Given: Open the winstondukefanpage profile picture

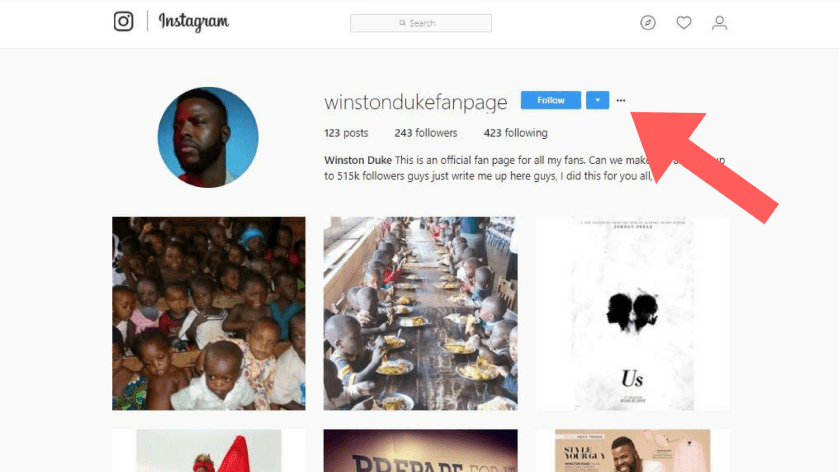Looking at the screenshot, I should click(208, 138).
